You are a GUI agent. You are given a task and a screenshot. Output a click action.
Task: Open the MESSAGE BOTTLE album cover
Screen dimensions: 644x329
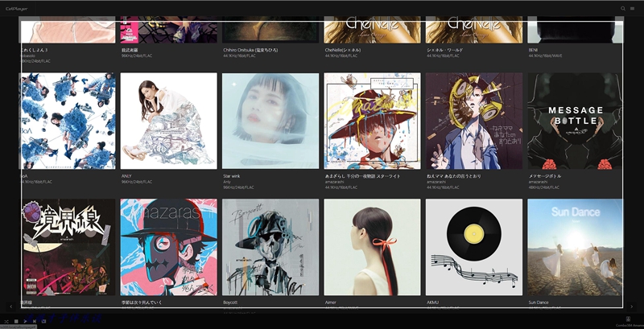(x=575, y=121)
